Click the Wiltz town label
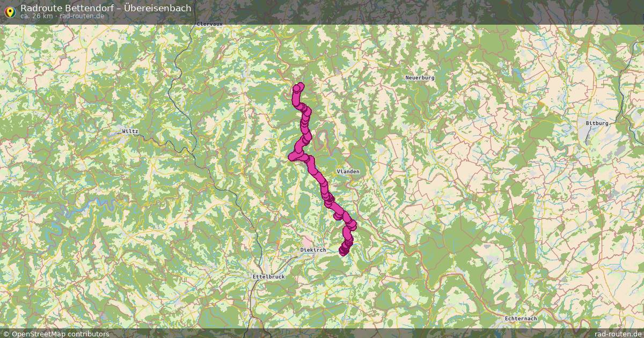The height and width of the screenshot is (338, 644). [130, 131]
